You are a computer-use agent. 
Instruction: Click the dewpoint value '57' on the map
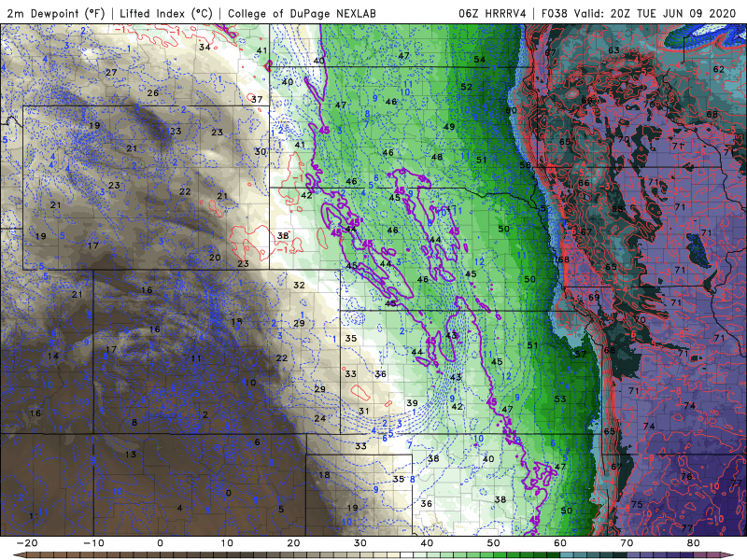point(580,354)
